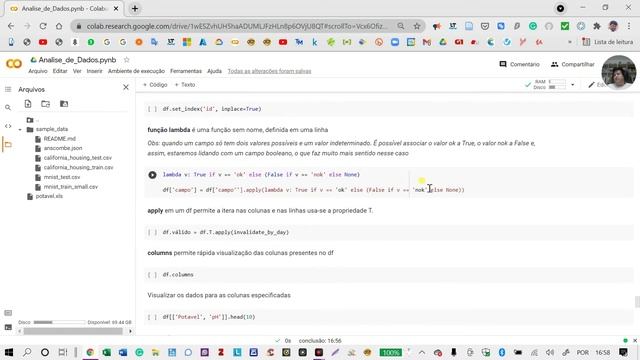Viewport: 640px width, 360px height.
Task: Select the df.columns code cell
Action: 388,275
